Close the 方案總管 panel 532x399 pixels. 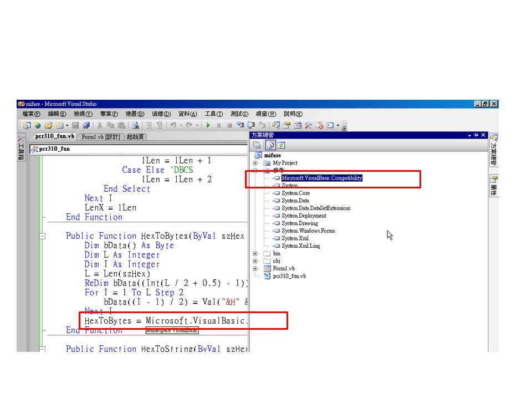click(x=483, y=135)
